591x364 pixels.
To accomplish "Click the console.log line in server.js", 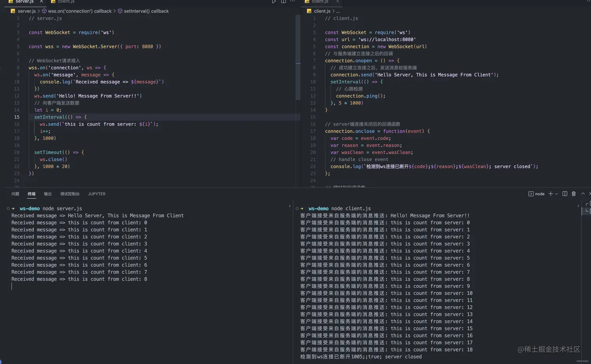I will point(102,82).
